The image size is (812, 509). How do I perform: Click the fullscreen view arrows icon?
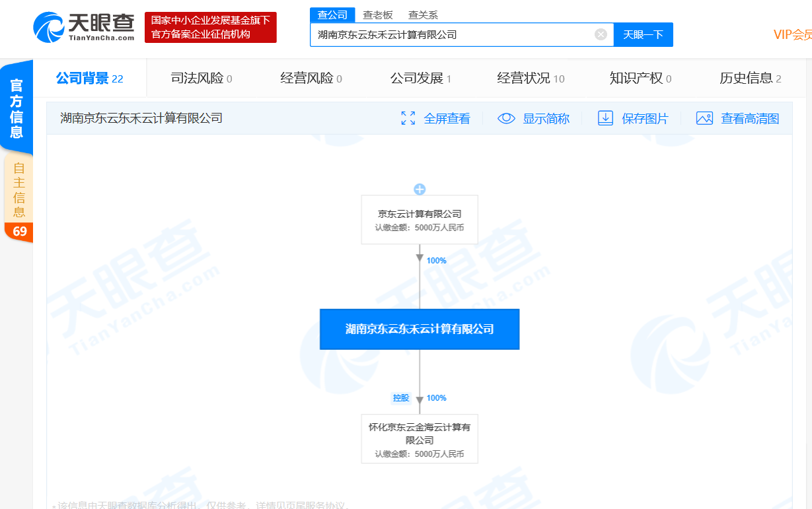click(408, 118)
